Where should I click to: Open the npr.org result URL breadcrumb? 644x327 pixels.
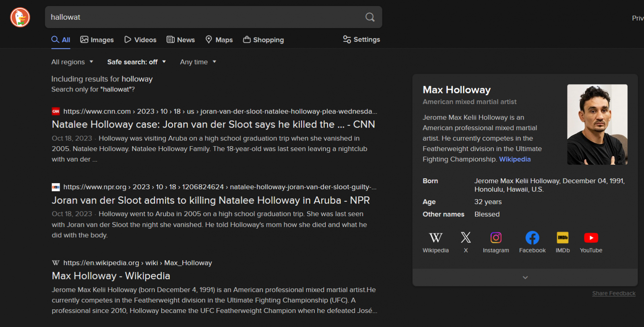coord(220,187)
